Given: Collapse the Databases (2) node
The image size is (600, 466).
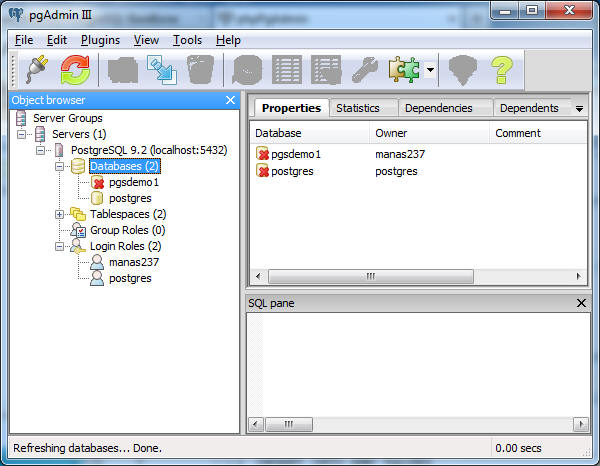Looking at the screenshot, I should pyautogui.click(x=59, y=166).
